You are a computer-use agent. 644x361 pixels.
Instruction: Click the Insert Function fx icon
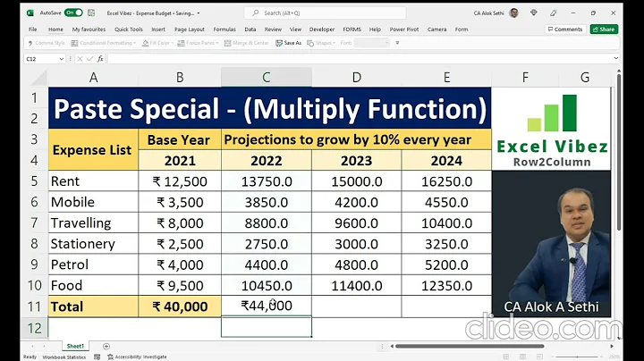tap(100, 59)
